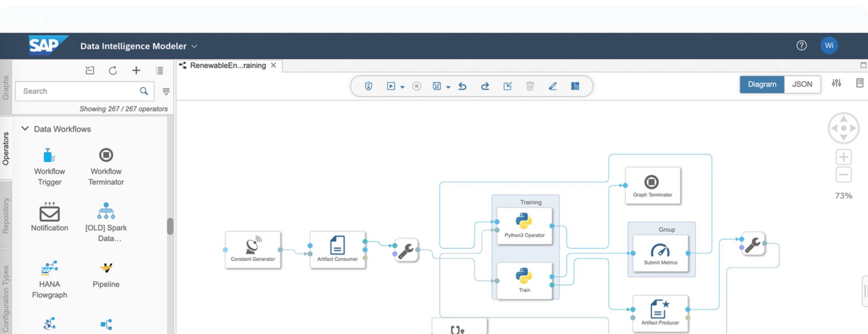Select the Notification operator
The width and height of the screenshot is (868, 334).
50,217
